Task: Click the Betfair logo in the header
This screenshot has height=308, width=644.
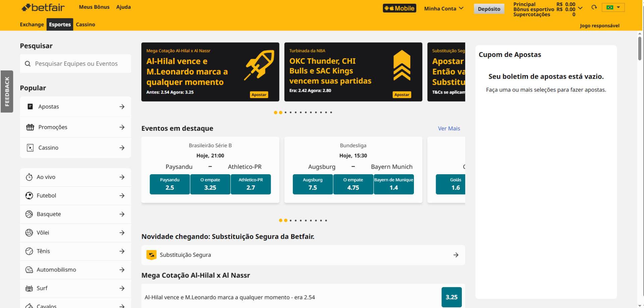Action: click(43, 7)
